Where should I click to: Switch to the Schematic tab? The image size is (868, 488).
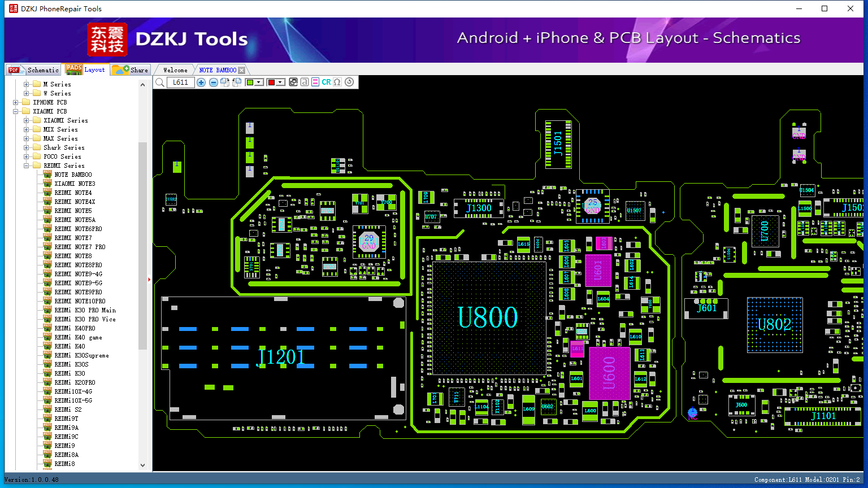pos(33,69)
